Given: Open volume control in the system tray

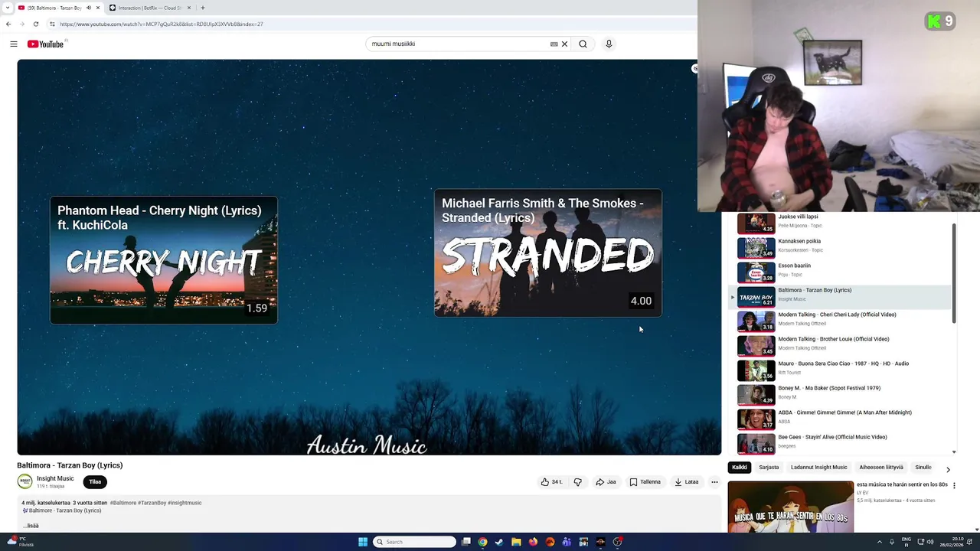Looking at the screenshot, I should coord(930,542).
